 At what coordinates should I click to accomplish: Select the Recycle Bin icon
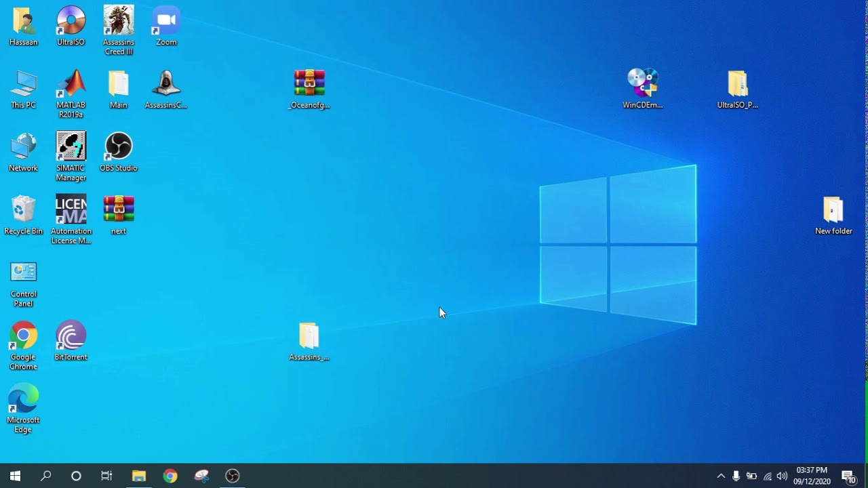pyautogui.click(x=24, y=216)
